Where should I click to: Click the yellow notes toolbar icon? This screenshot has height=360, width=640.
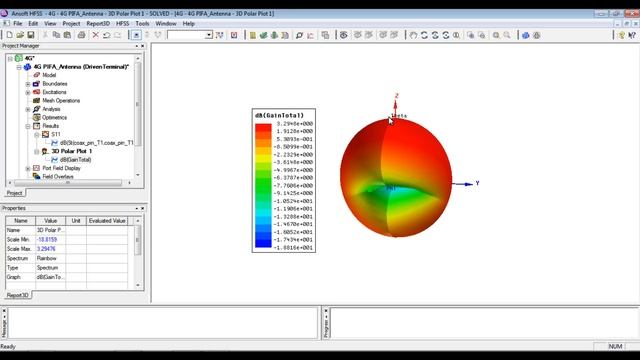[253, 36]
